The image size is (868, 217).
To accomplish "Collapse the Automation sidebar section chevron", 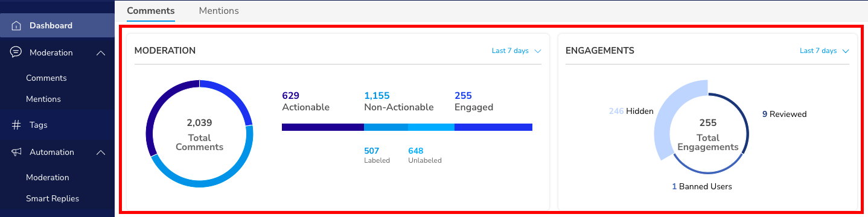I will (101, 153).
